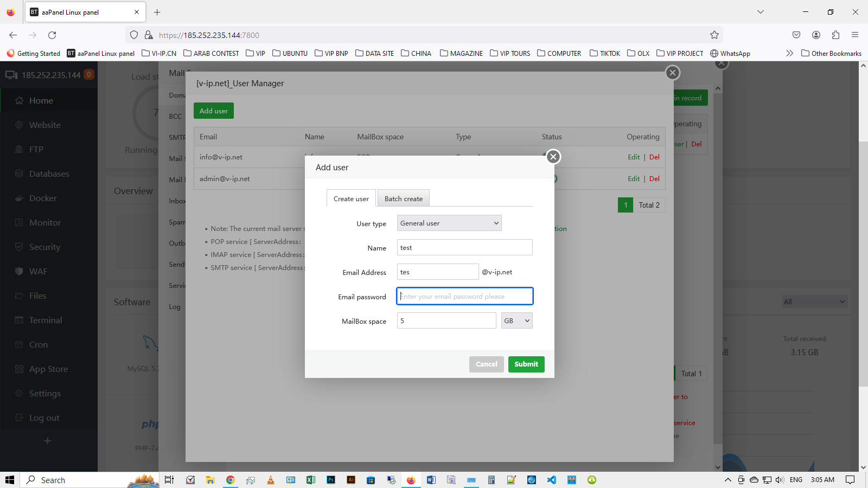Image resolution: width=868 pixels, height=488 pixels.
Task: Click the browser reload icon
Action: point(52,35)
